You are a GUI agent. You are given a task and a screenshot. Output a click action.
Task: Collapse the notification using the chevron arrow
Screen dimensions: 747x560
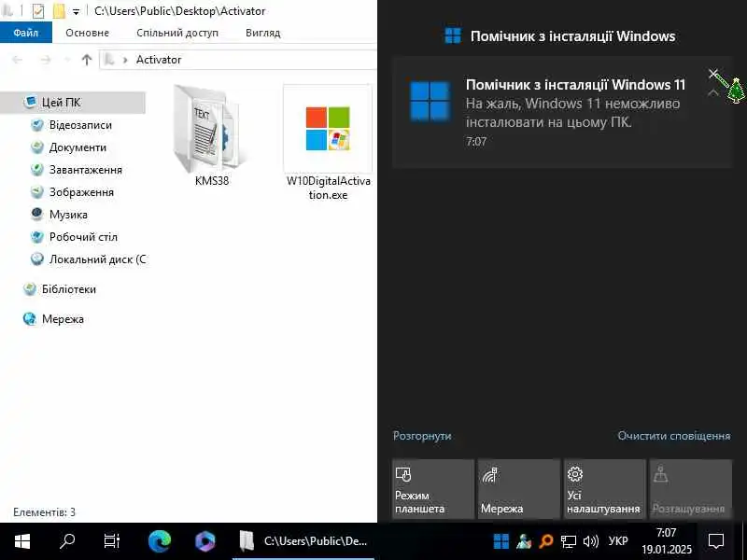click(713, 92)
